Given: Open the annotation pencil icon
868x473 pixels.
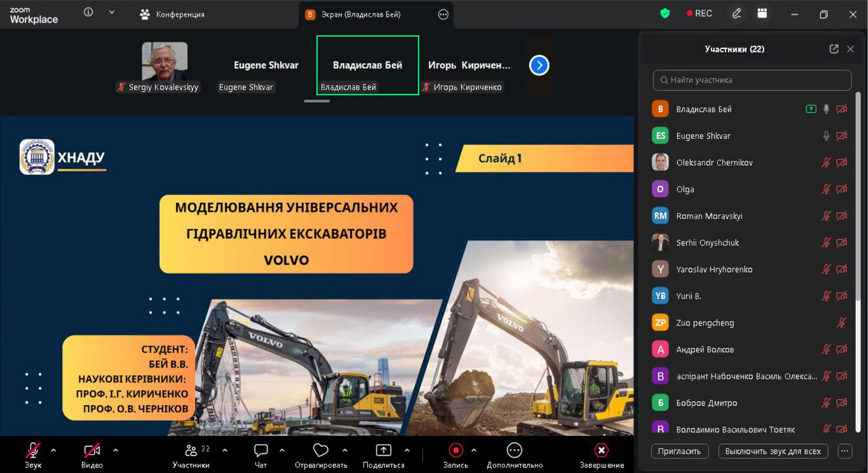Looking at the screenshot, I should pos(736,13).
